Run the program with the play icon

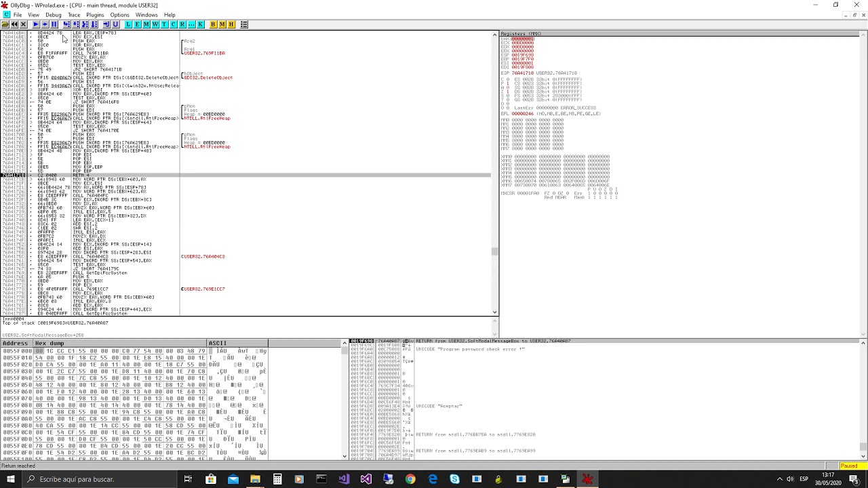[x=36, y=24]
